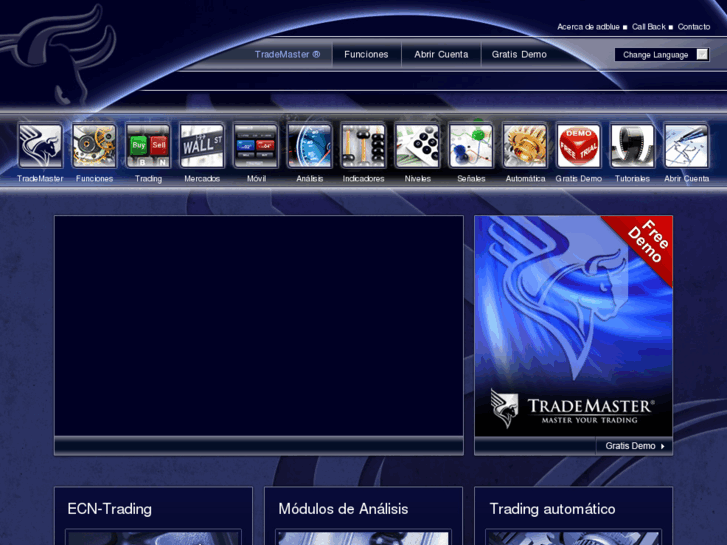Viewport: 727px width, 545px height.
Task: Open the Móvil phone icon
Action: pos(255,146)
